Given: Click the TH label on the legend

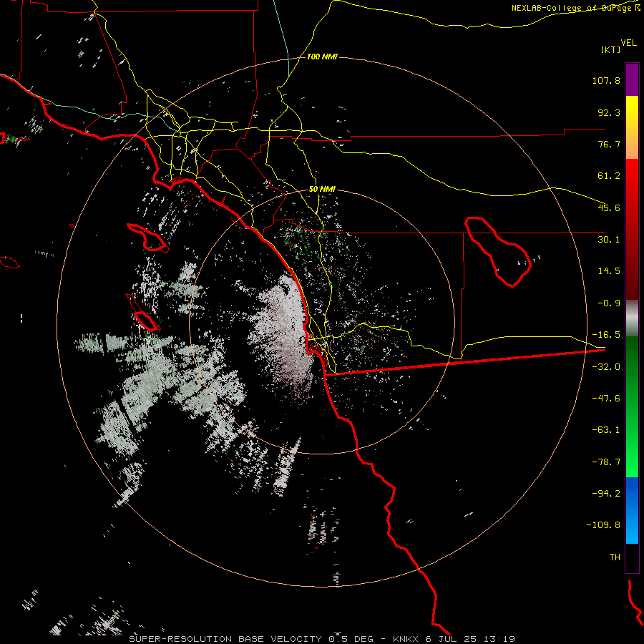Looking at the screenshot, I should [x=615, y=557].
